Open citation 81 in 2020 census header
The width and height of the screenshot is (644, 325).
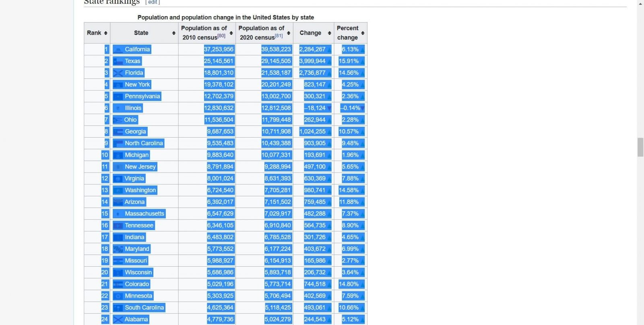point(279,36)
